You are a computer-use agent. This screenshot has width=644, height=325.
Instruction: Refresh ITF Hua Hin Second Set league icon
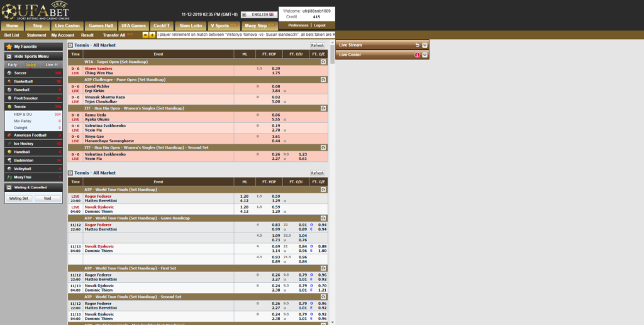[323, 147]
